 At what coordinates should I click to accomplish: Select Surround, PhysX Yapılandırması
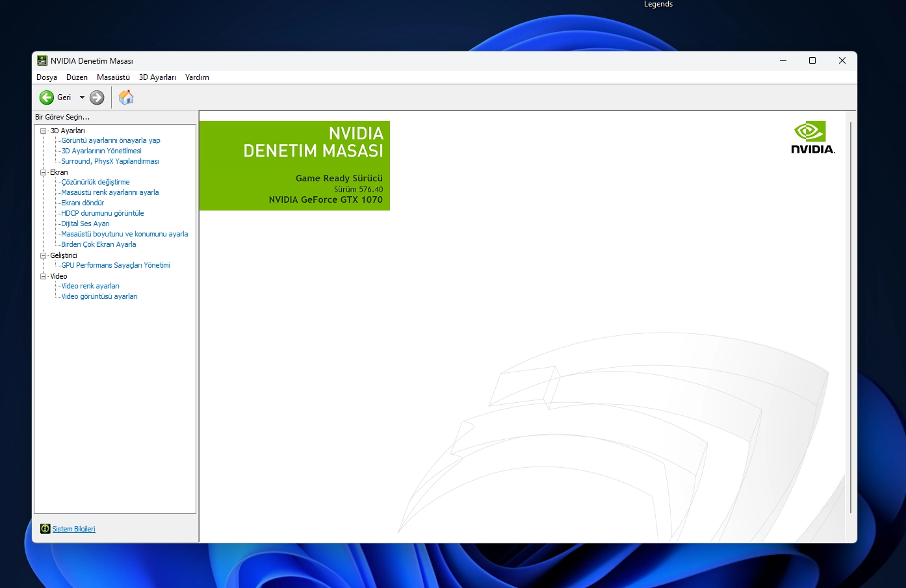pyautogui.click(x=110, y=161)
